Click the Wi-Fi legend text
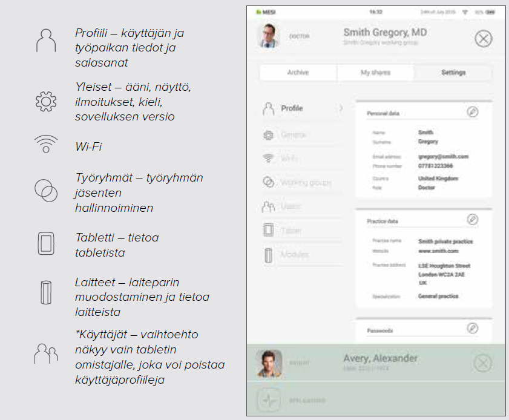The image size is (509, 420). (x=88, y=146)
